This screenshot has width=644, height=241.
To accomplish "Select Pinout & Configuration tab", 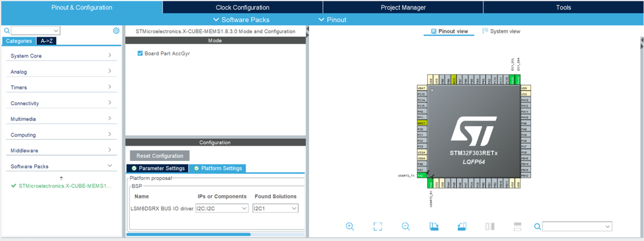I will (82, 7).
